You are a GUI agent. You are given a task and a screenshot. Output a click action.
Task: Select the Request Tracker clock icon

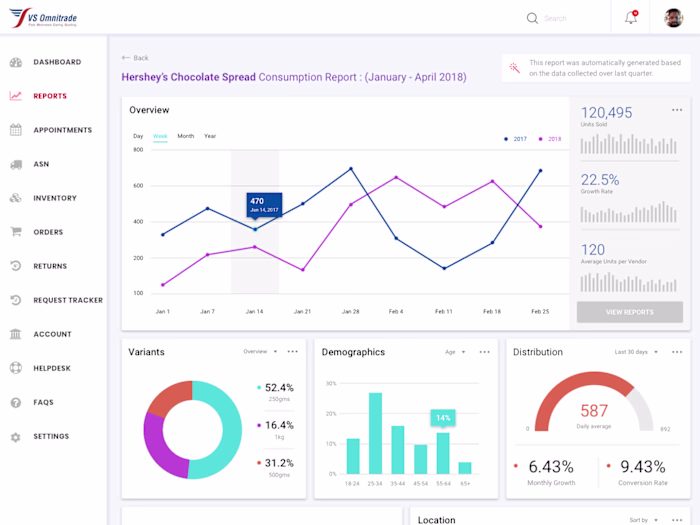tap(16, 300)
